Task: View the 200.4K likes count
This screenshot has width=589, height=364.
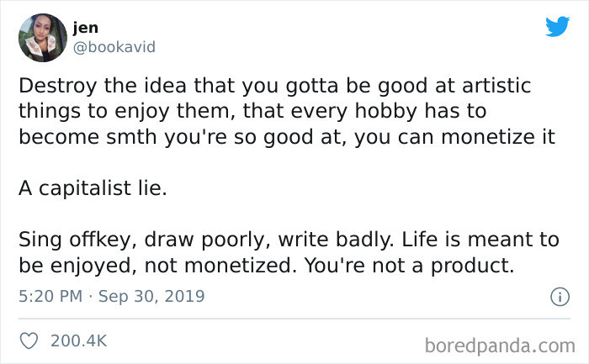Action: coord(78,340)
